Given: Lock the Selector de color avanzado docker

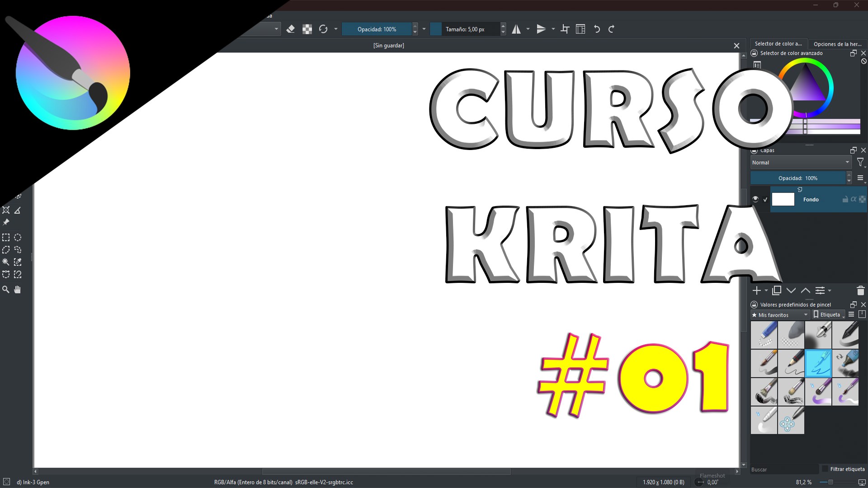Looking at the screenshot, I should coord(754,53).
